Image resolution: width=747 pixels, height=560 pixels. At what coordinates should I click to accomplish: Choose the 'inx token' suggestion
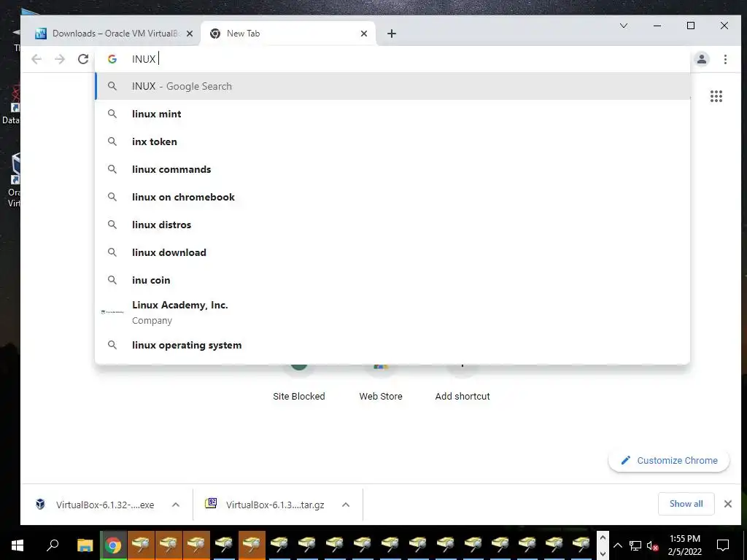point(392,141)
